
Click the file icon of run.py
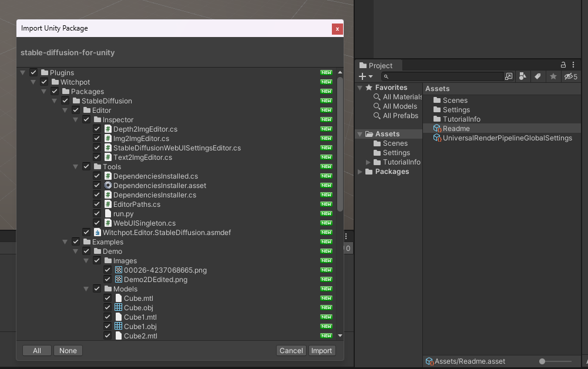coord(108,213)
